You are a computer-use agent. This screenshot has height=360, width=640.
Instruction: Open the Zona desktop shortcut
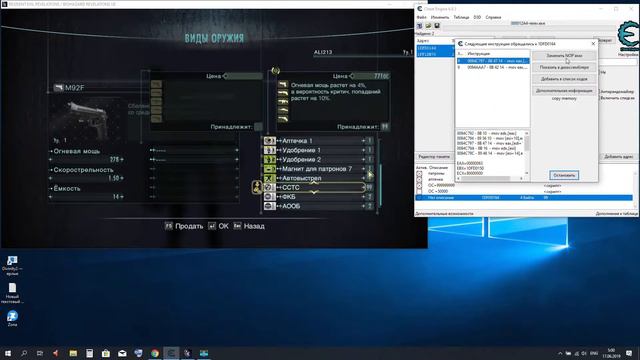pos(12,318)
